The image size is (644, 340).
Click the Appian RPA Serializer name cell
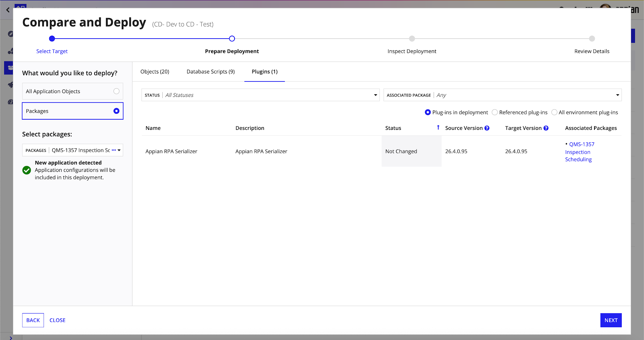(171, 151)
